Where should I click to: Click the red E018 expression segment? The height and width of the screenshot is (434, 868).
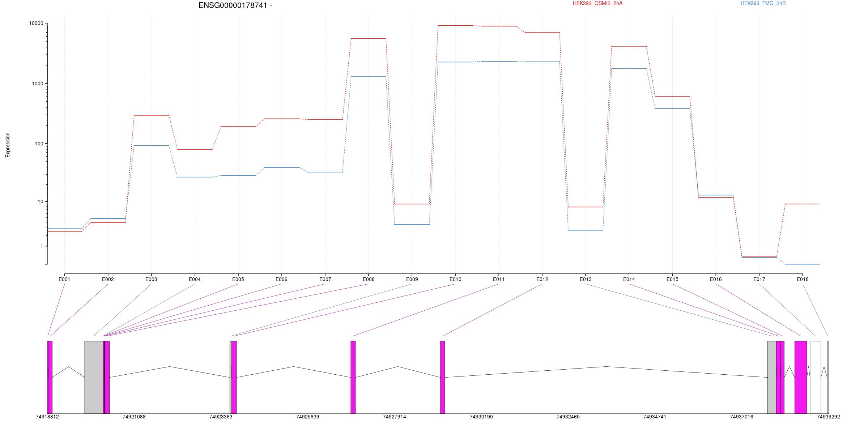(x=803, y=204)
